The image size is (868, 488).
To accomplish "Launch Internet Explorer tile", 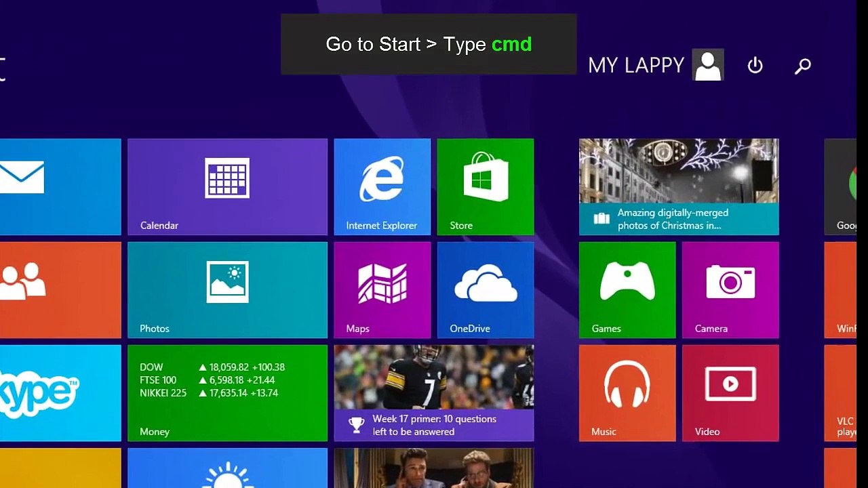I will pyautogui.click(x=382, y=187).
